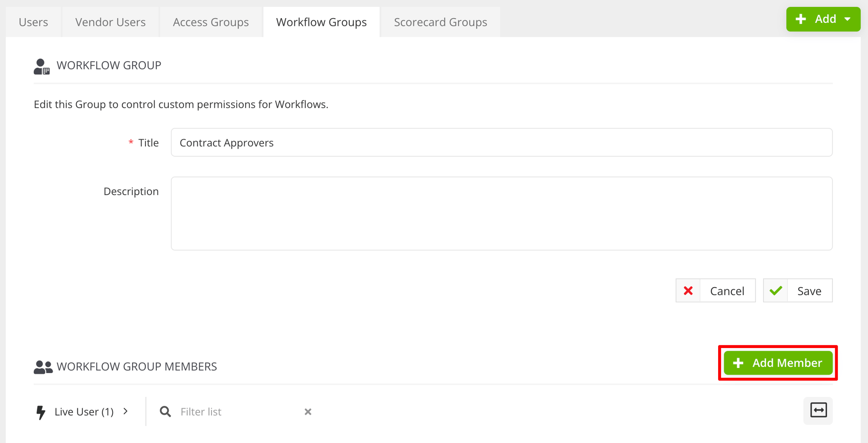Click the red X on Cancel

(x=688, y=290)
